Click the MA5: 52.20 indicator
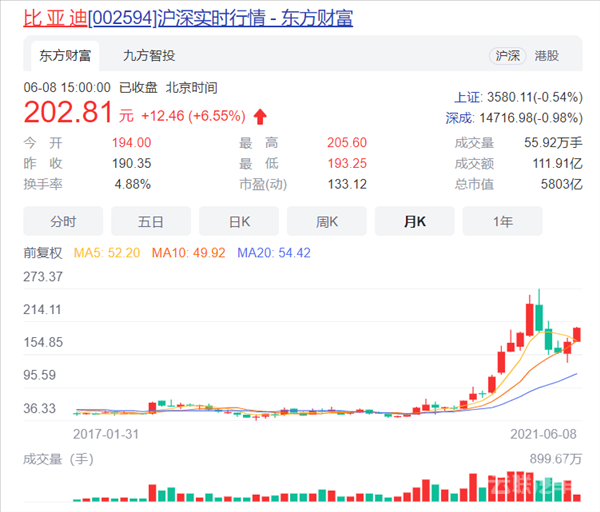The width and height of the screenshot is (600, 512). (107, 253)
